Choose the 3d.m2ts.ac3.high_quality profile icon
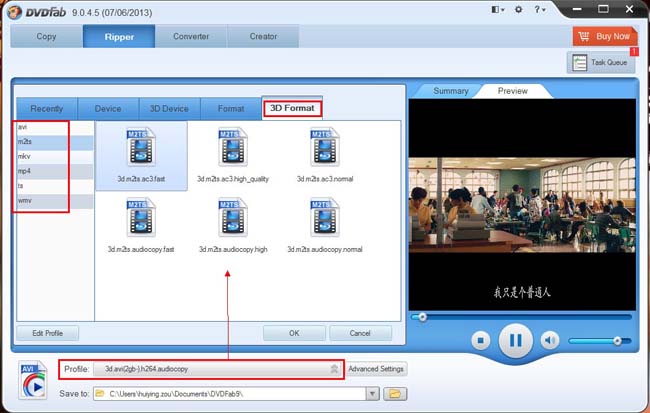The height and width of the screenshot is (413, 650). coord(233,147)
